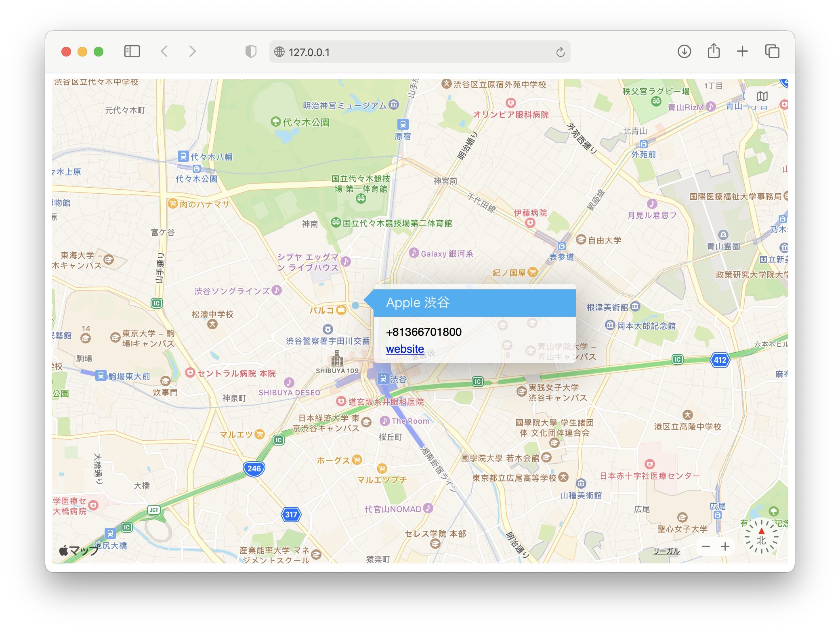Open the Apple Maps logo
Viewport: 840px width, 632px height.
79,550
